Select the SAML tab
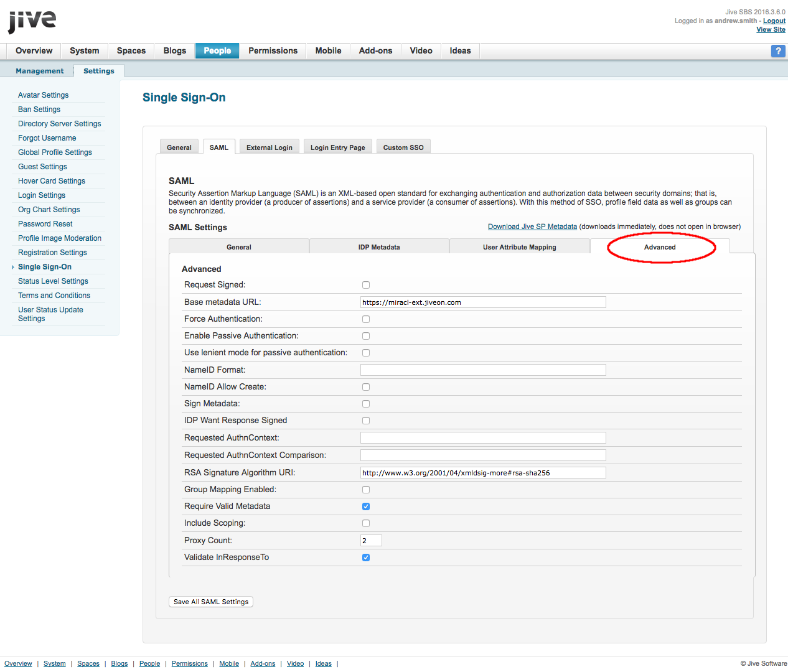This screenshot has width=788, height=672. tap(219, 147)
